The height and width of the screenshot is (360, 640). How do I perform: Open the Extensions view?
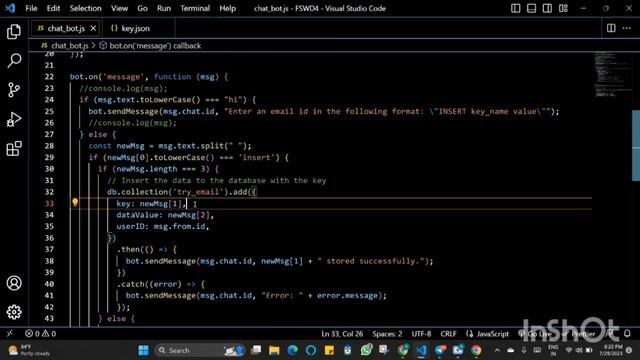coord(14,149)
